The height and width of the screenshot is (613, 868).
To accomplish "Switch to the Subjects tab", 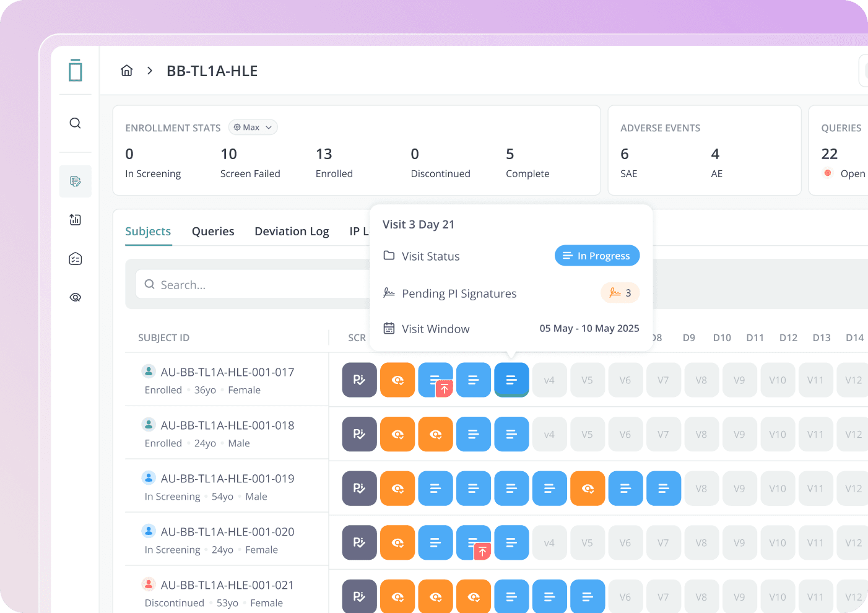I will (148, 232).
